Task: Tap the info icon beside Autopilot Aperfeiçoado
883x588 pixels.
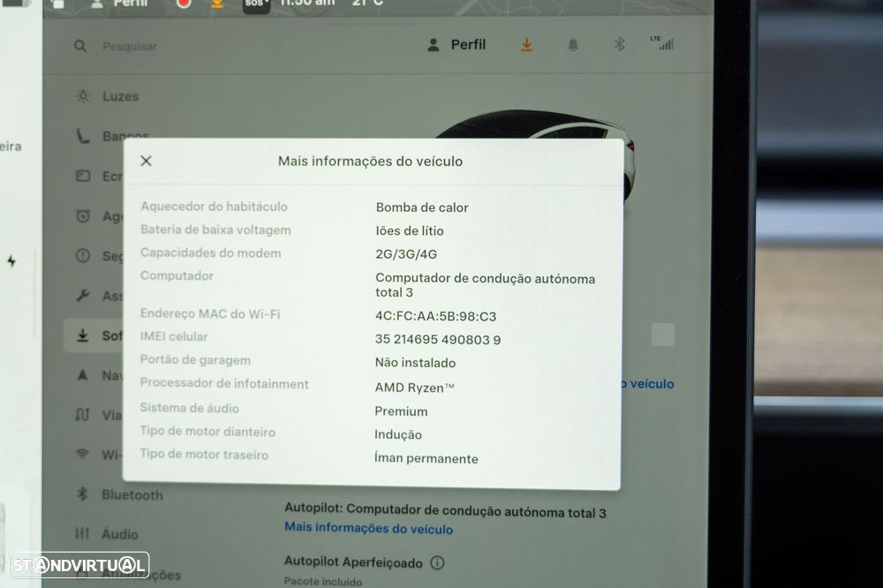Action: pyautogui.click(x=437, y=562)
